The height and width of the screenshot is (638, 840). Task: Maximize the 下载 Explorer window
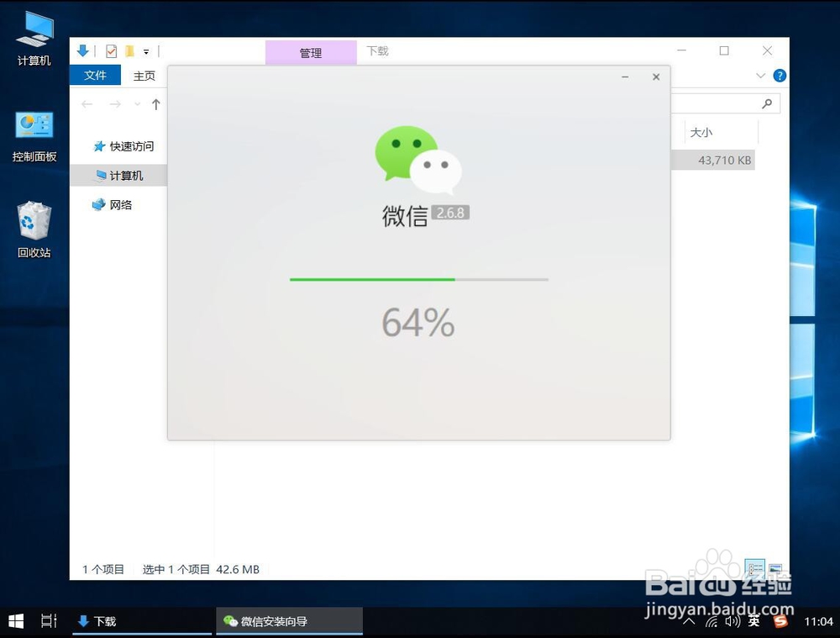tap(724, 50)
